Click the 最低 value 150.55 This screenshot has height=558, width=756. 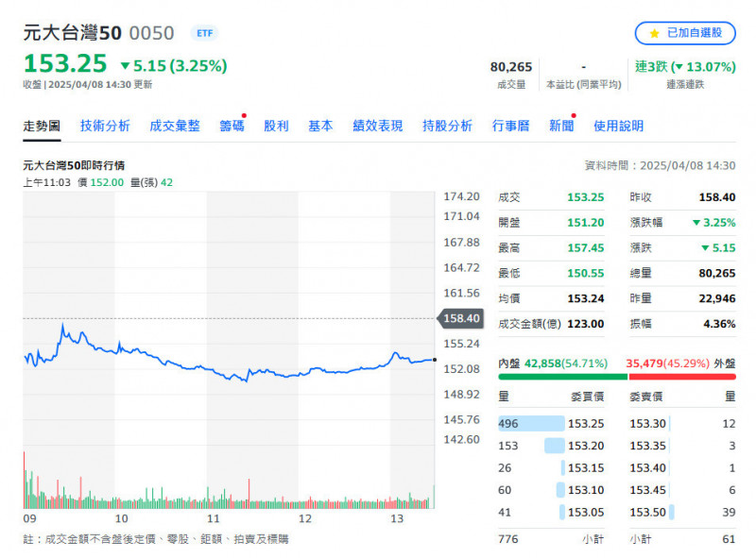tap(585, 273)
